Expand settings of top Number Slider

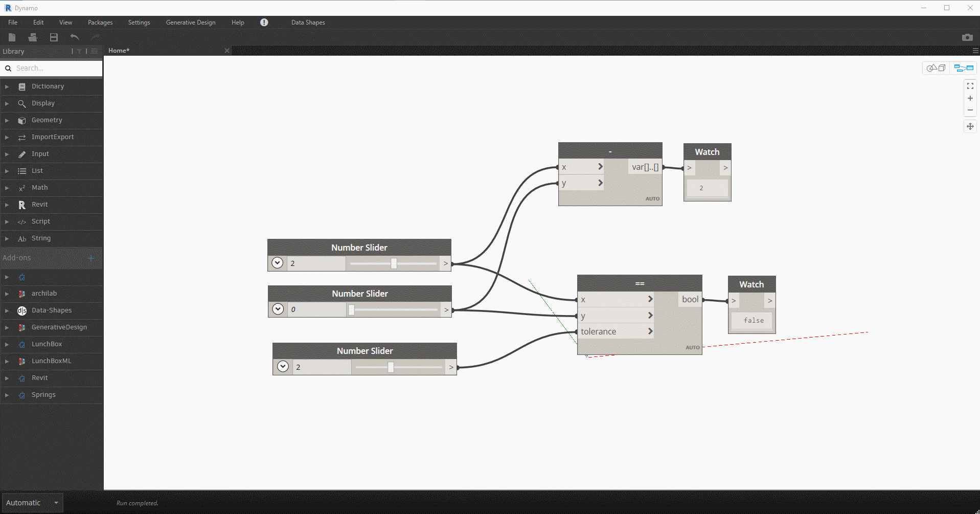pos(277,263)
